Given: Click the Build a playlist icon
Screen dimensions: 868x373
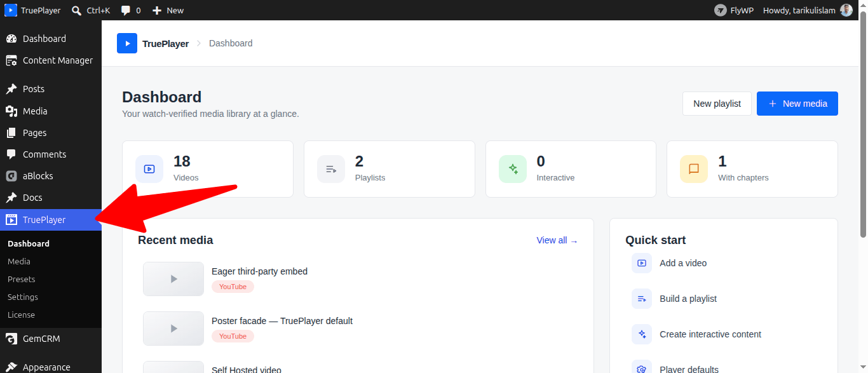Looking at the screenshot, I should pyautogui.click(x=642, y=299).
